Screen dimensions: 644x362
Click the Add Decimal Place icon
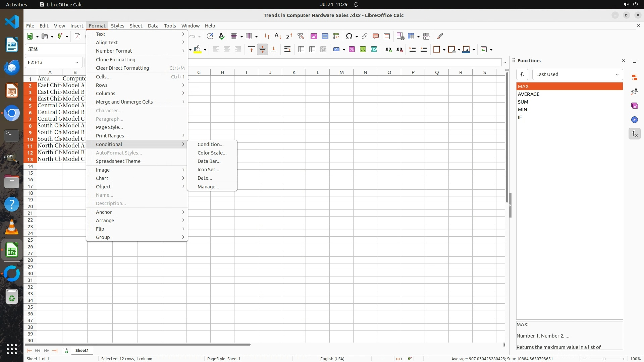tap(388, 50)
